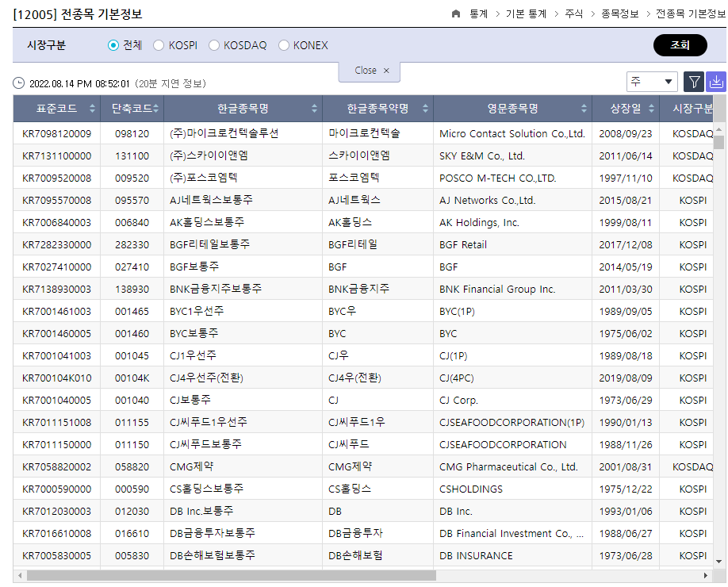Go to 주식 breadcrumb link
This screenshot has width=728, height=587.
pyautogui.click(x=574, y=14)
